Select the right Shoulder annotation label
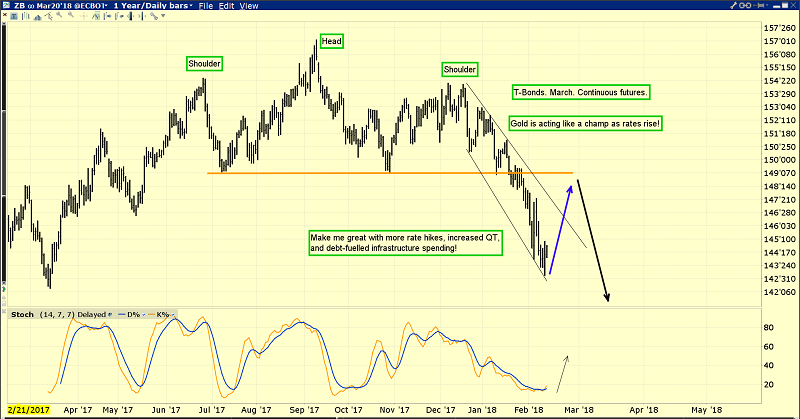This screenshot has height=419, width=800. point(460,69)
